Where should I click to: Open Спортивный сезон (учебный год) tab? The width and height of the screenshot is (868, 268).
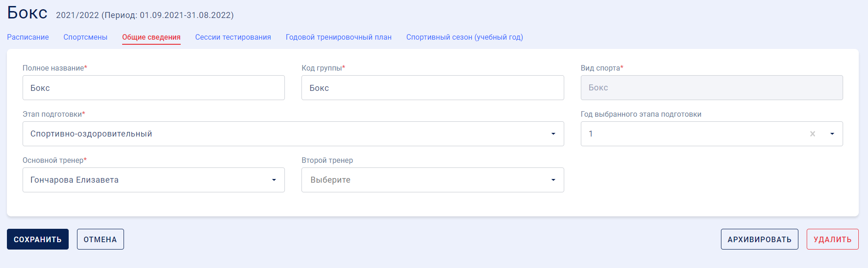pyautogui.click(x=465, y=37)
